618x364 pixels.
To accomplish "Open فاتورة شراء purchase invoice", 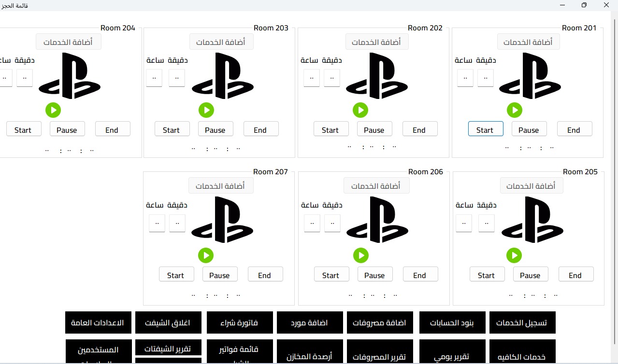I will [240, 322].
